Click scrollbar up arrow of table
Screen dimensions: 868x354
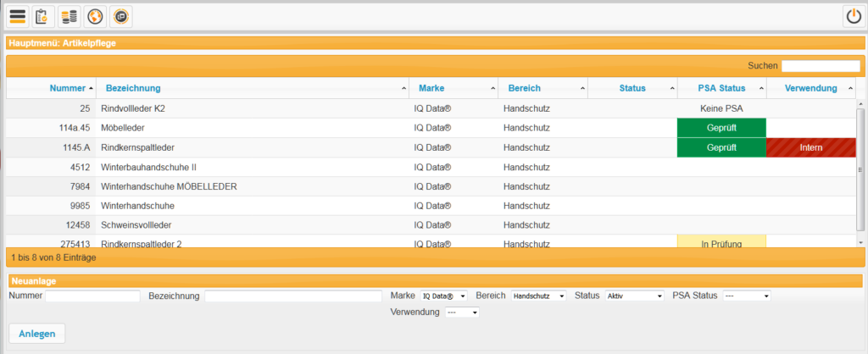point(860,103)
